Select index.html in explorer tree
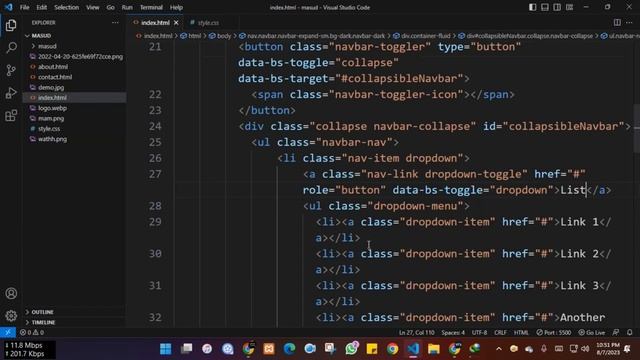 [x=52, y=98]
